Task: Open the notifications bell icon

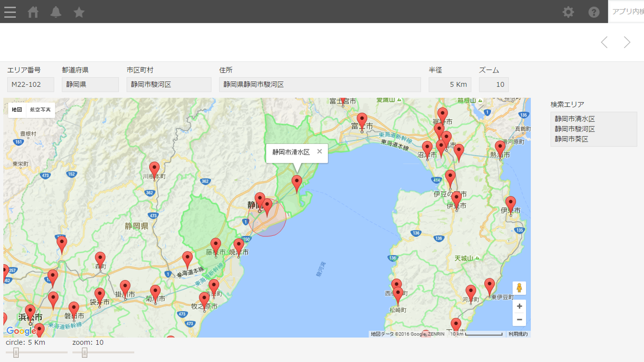Action: 56,12
